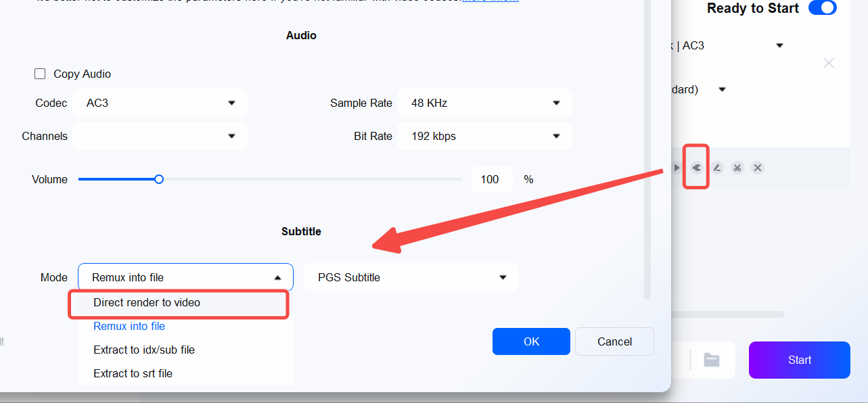This screenshot has width=868, height=403.
Task: Expand the Sample Rate 48 KHz dropdown
Action: coord(484,103)
